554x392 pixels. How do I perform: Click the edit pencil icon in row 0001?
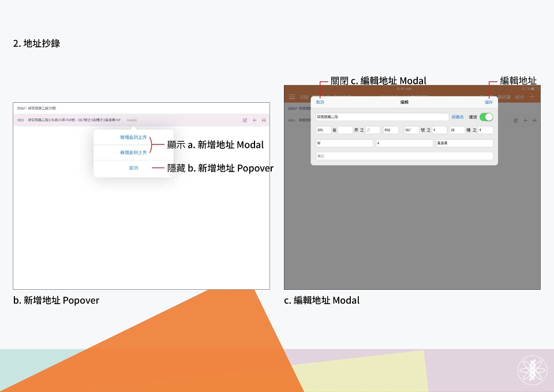point(245,120)
